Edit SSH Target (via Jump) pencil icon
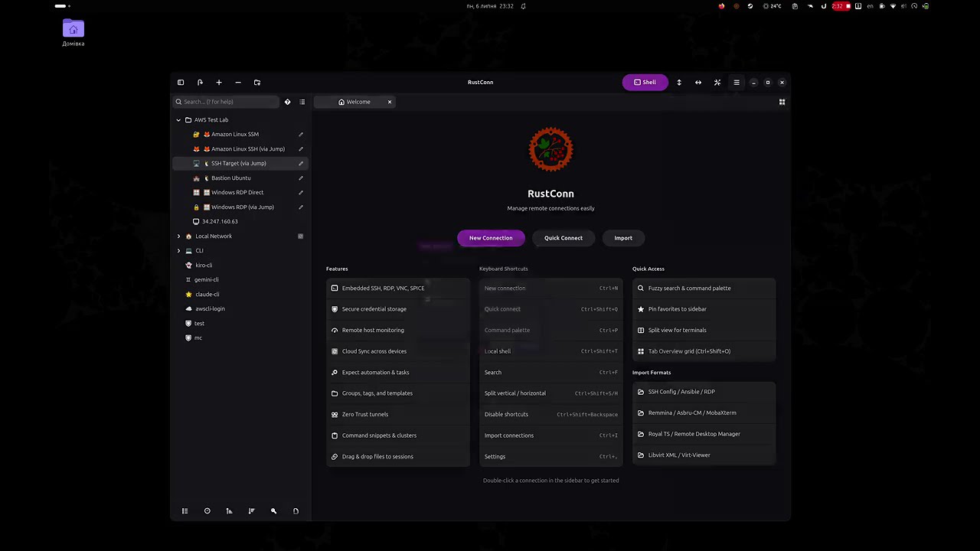980x551 pixels. point(301,164)
